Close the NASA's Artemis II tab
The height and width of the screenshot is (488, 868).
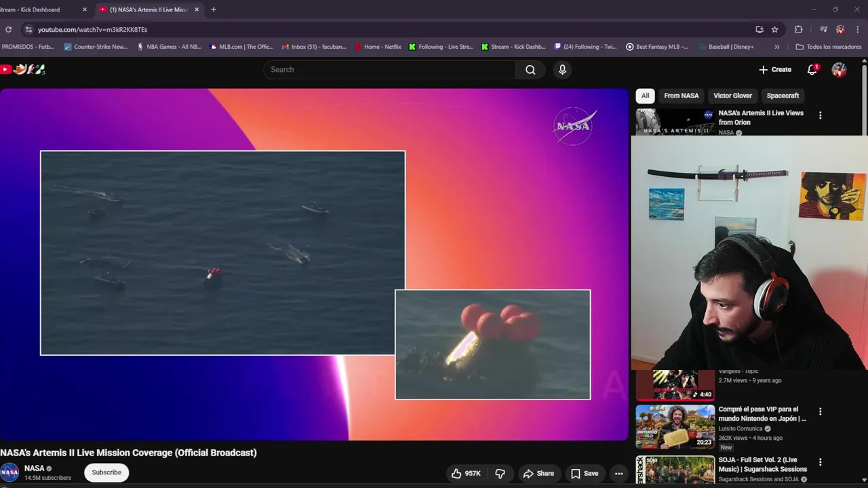197,9
